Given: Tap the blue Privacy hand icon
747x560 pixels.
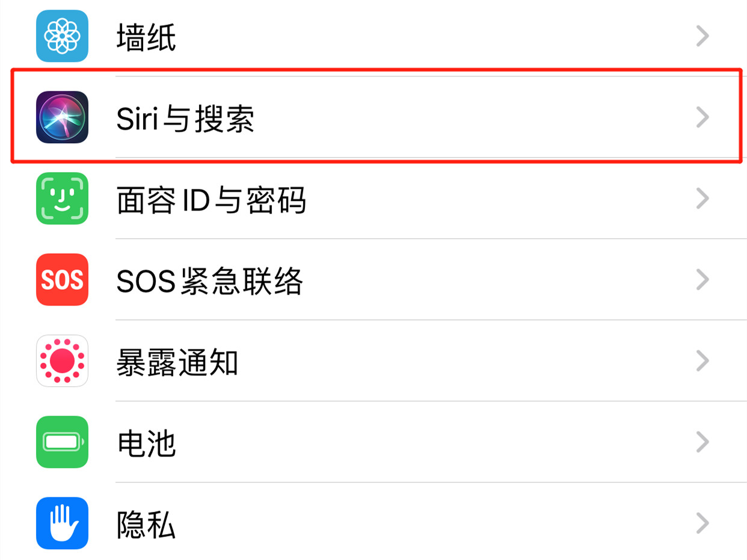Looking at the screenshot, I should coord(62,523).
